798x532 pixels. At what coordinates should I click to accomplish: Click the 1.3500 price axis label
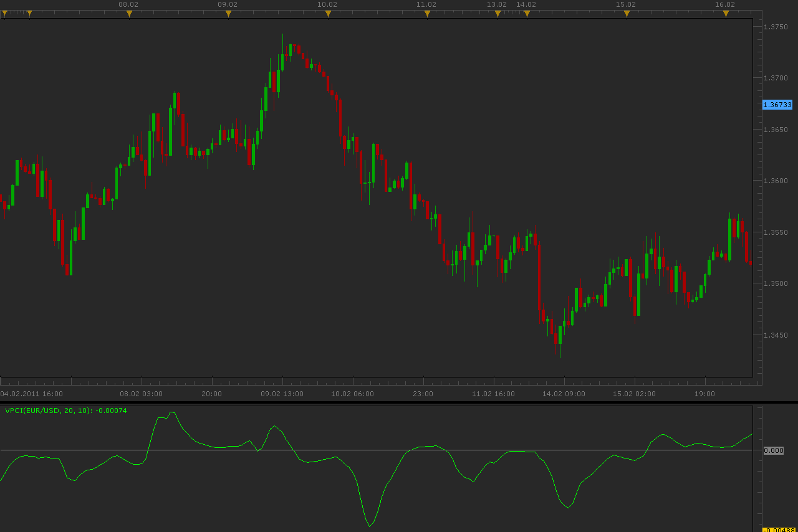[776, 283]
